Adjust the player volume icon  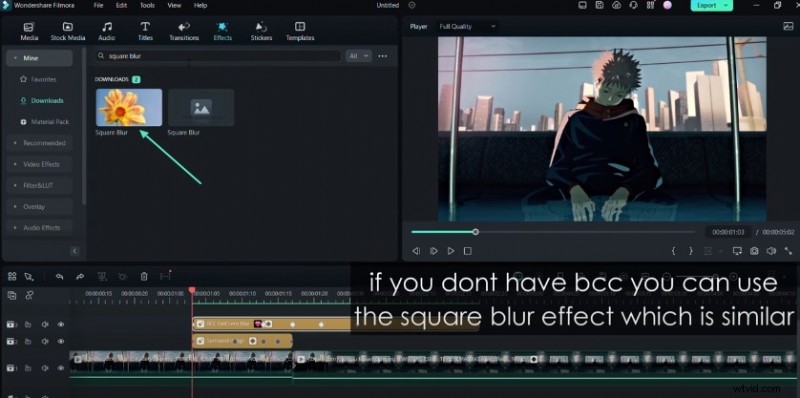tap(771, 251)
